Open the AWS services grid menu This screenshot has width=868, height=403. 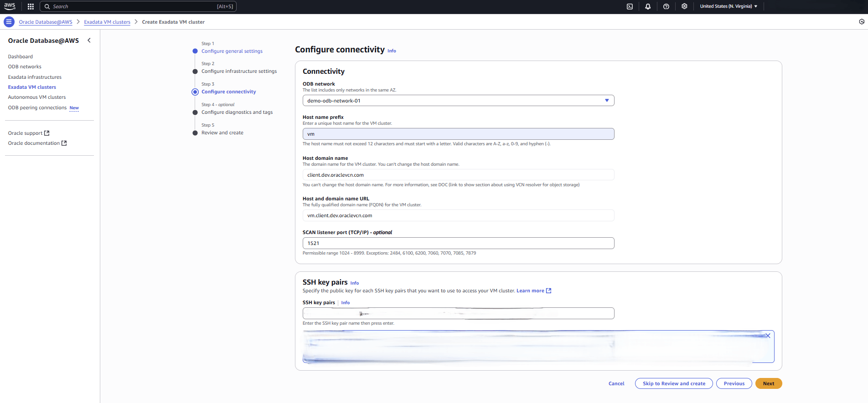coord(31,6)
